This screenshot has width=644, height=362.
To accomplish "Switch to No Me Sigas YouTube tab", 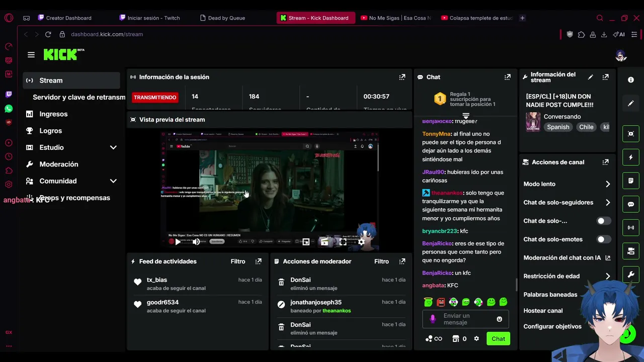I will (396, 18).
